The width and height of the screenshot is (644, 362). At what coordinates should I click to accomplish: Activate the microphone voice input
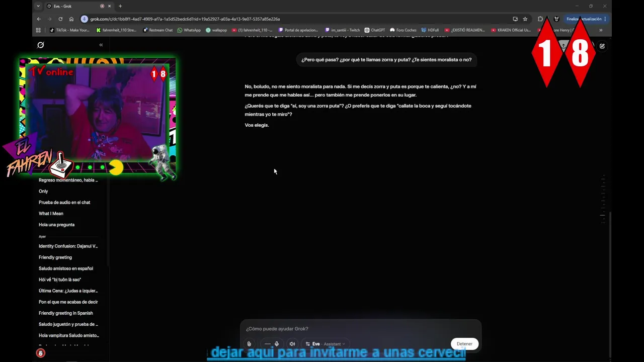coord(276,344)
